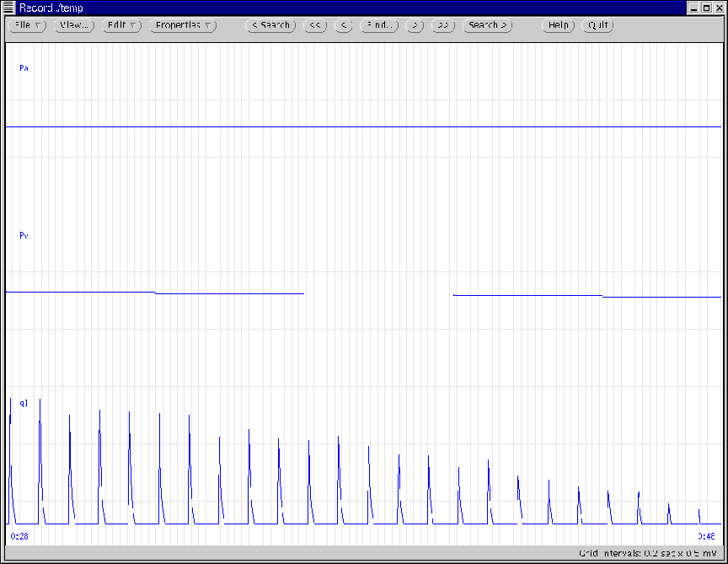Open the window menu icon in title bar
728x564 pixels.
(x=8, y=8)
